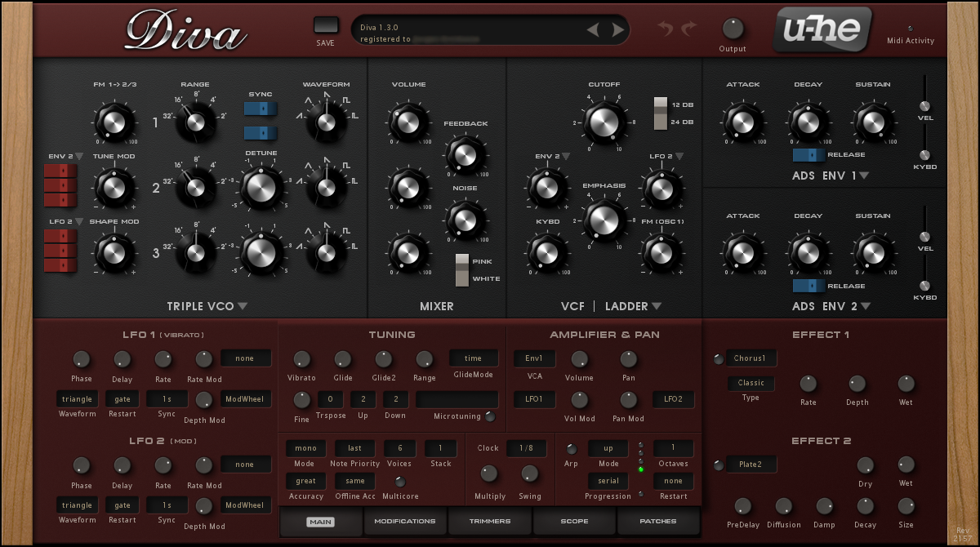Open the Triple VCO oscillator model dropdown
Image resolution: width=980 pixels, height=547 pixels.
(x=243, y=307)
